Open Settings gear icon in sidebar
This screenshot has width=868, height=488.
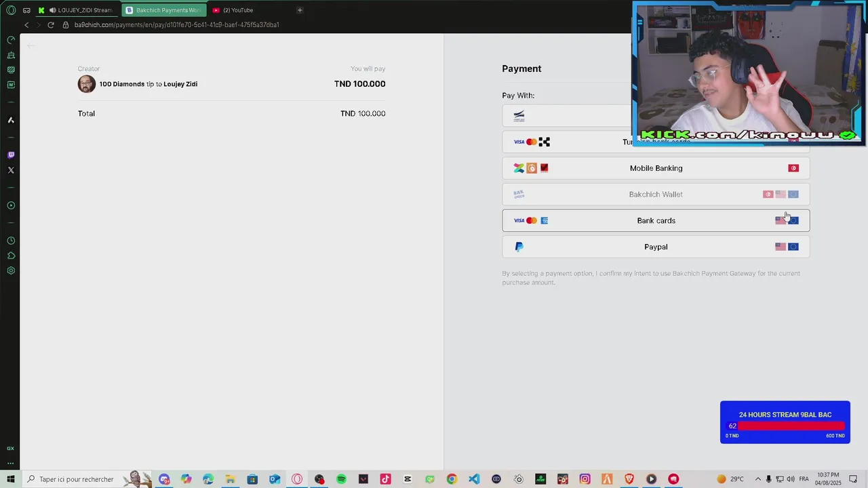click(x=11, y=270)
